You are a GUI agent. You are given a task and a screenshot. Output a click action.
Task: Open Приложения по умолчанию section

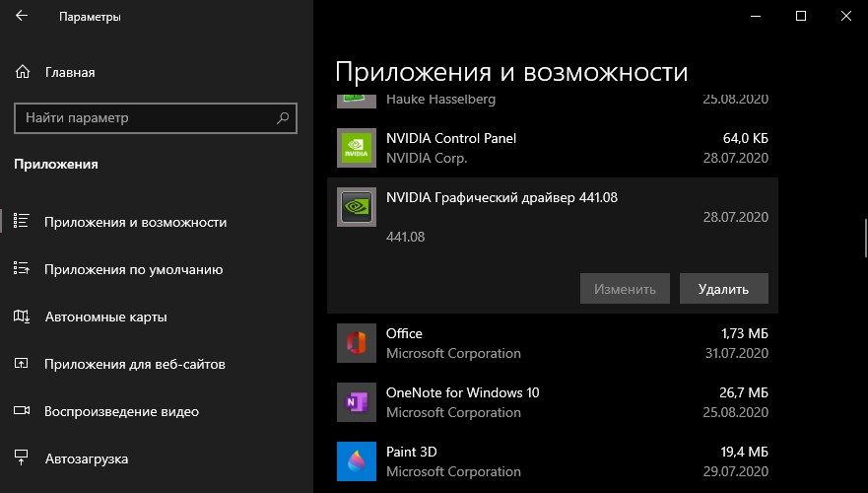(133, 270)
